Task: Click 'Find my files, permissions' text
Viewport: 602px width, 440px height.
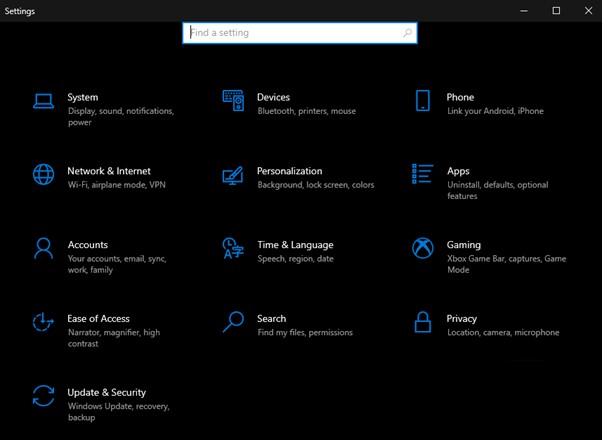Action: tap(305, 332)
